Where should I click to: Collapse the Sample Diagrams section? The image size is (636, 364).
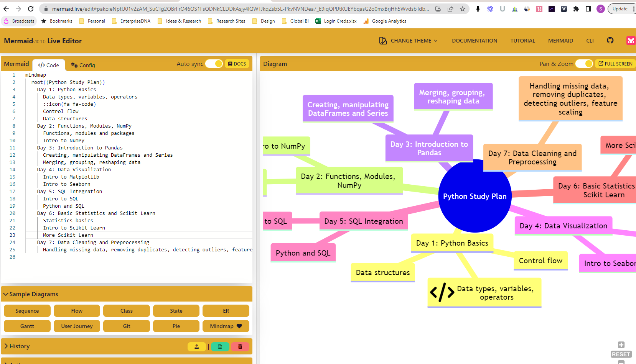31,294
